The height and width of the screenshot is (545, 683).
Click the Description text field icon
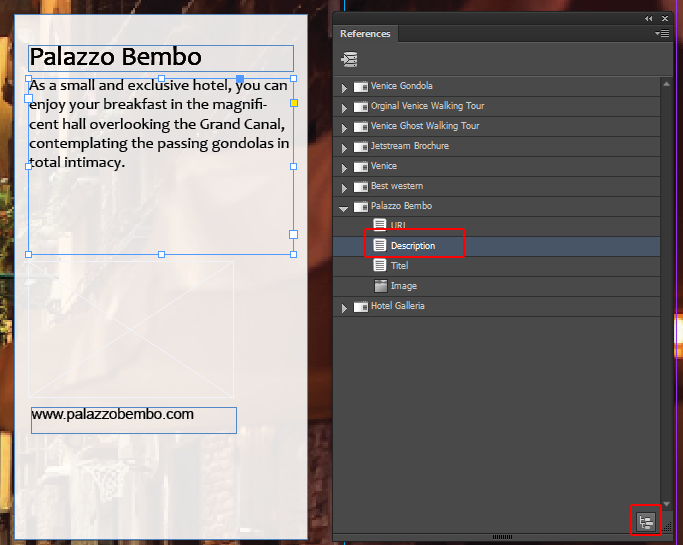click(x=380, y=245)
